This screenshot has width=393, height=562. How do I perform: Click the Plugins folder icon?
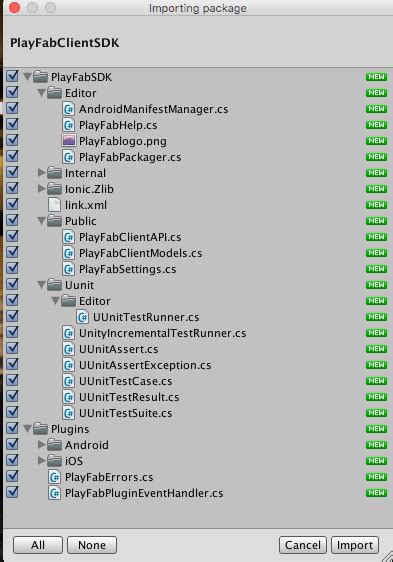[41, 429]
